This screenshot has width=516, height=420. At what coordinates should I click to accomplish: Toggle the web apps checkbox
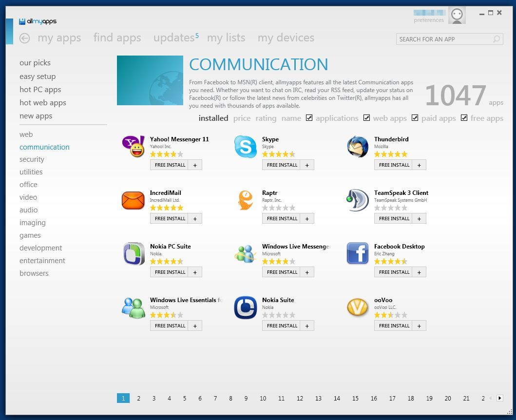click(366, 117)
